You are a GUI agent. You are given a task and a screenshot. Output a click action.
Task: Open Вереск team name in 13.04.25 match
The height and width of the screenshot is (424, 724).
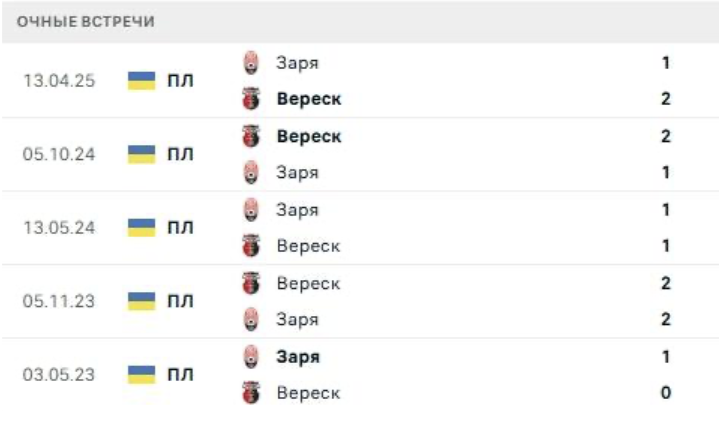309,99
